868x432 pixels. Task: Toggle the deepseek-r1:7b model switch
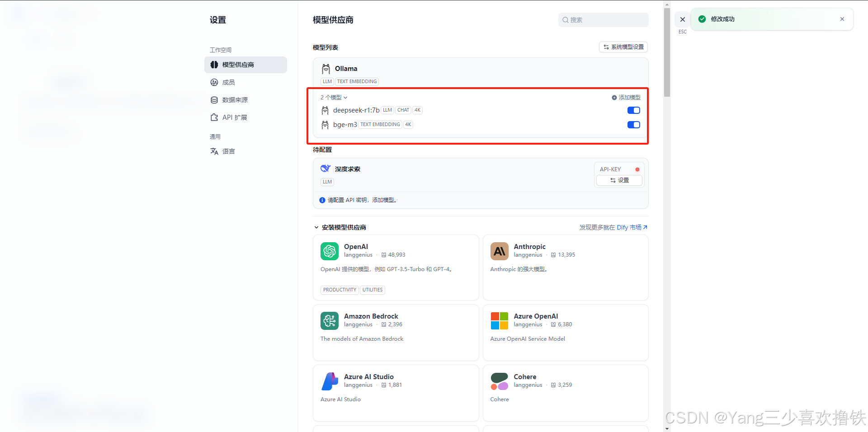(x=634, y=110)
